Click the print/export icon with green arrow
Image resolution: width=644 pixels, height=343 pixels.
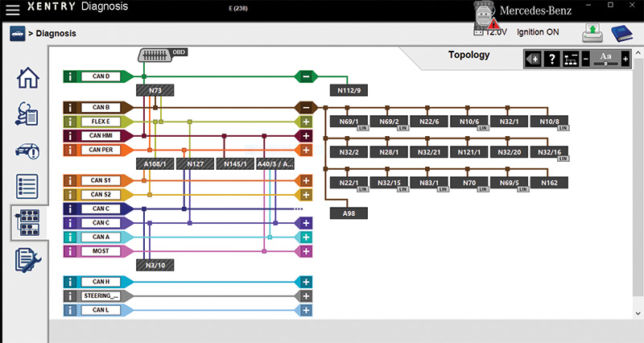tap(592, 33)
